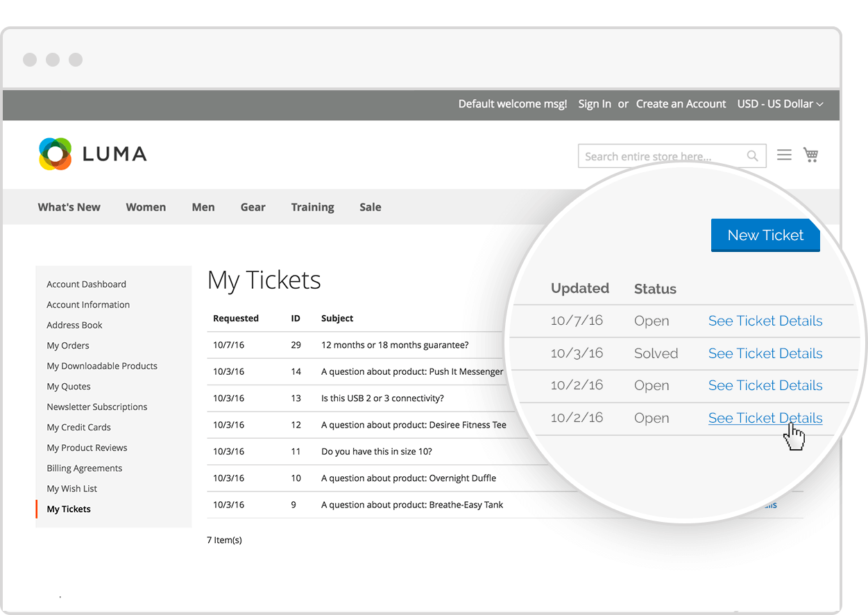The image size is (868, 615).
Task: Open Address Book in sidebar
Action: [x=74, y=325]
